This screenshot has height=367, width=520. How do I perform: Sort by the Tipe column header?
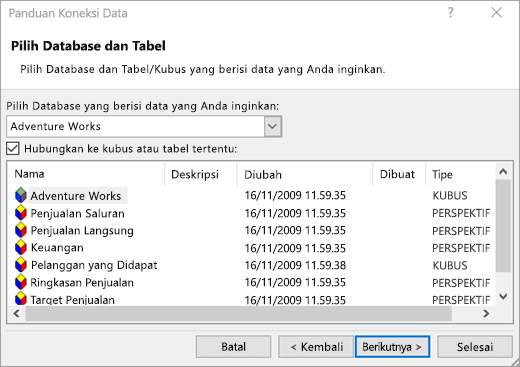click(460, 174)
